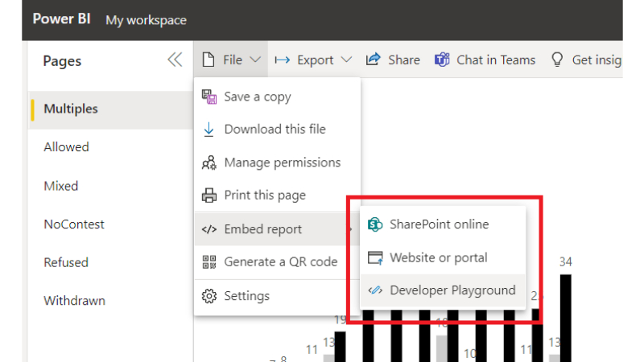Click the Manage permissions people icon
The width and height of the screenshot is (644, 362).
pyautogui.click(x=209, y=163)
